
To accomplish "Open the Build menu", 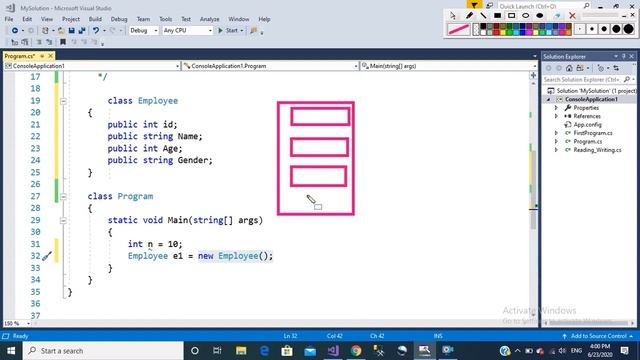I will [x=95, y=19].
